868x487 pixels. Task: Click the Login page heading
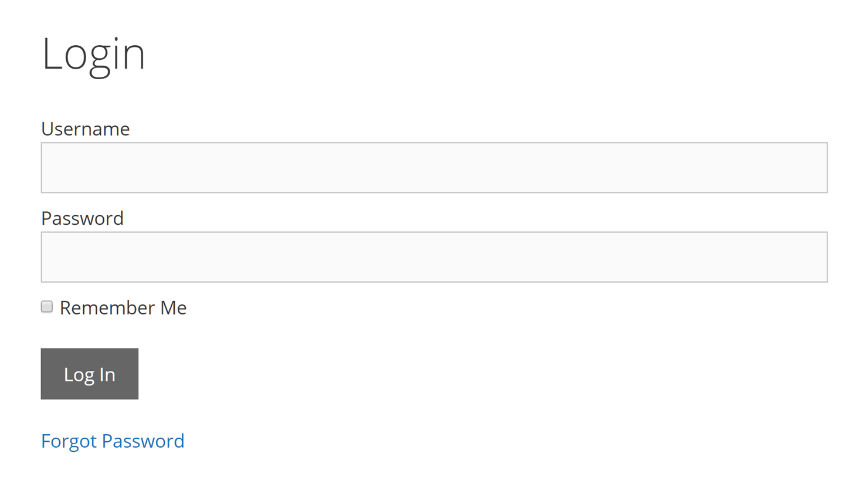click(x=94, y=55)
